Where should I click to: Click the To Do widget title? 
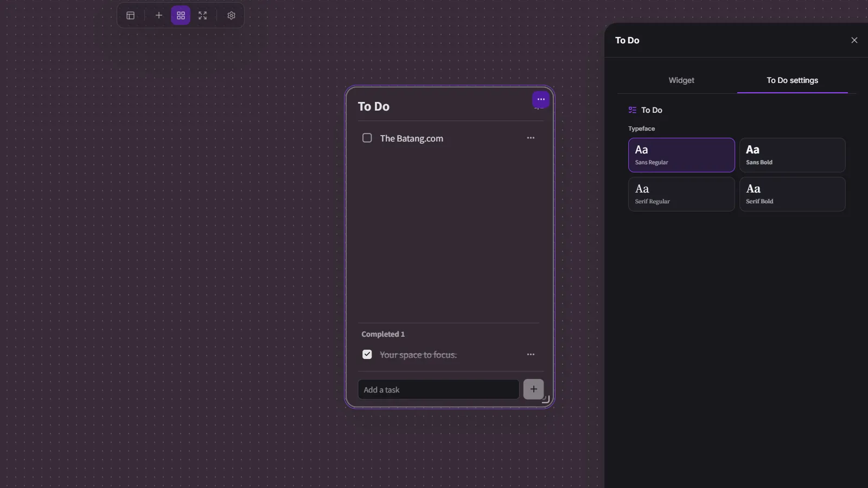(374, 106)
